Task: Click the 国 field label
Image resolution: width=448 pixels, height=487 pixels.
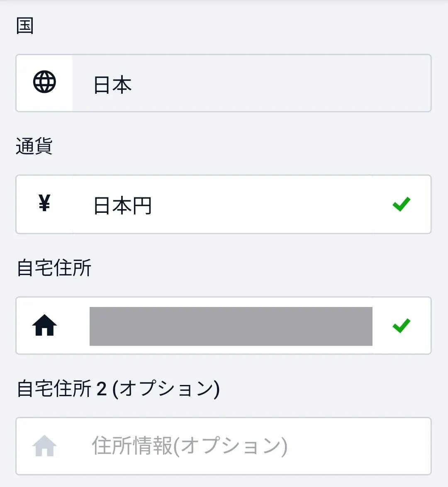Action: tap(25, 26)
